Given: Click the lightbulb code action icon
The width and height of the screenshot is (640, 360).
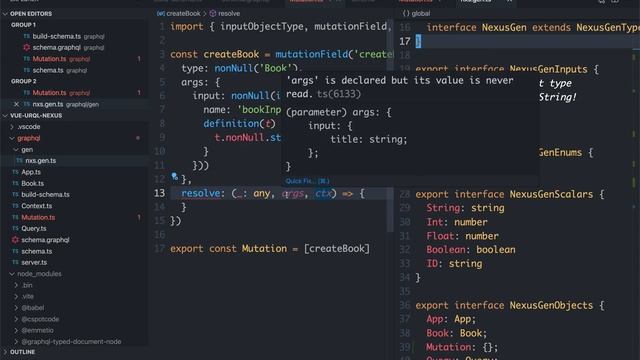Looking at the screenshot, I should [x=175, y=177].
